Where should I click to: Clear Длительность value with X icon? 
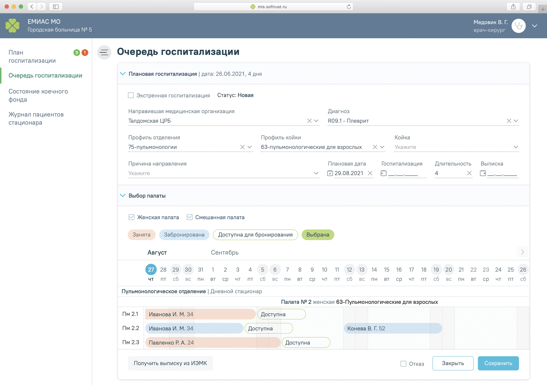point(469,173)
